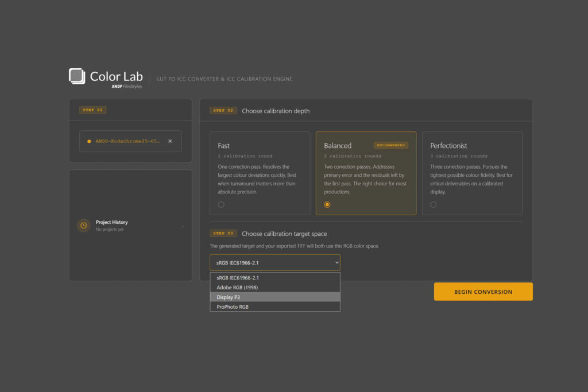The height and width of the screenshot is (392, 588).
Task: Choose Display P3 option
Action: 275,297
